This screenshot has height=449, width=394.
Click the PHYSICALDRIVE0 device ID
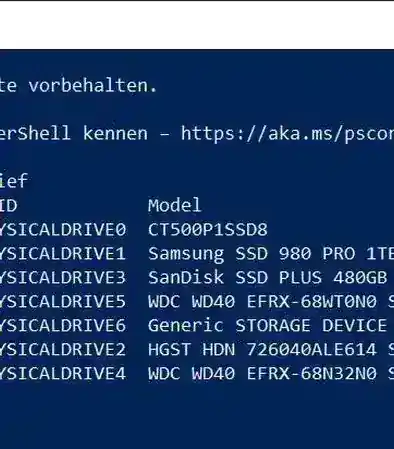63,229
